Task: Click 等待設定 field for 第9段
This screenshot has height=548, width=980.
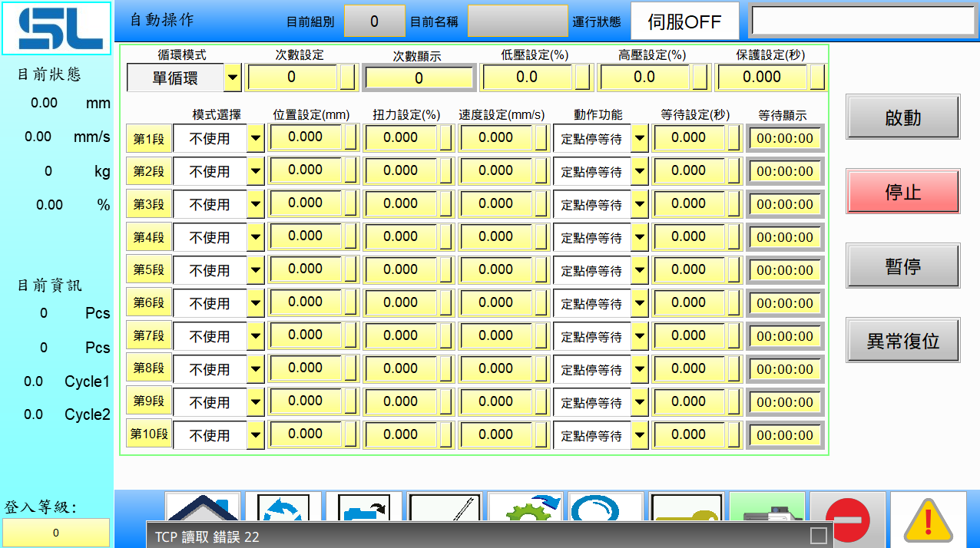Action: point(689,401)
